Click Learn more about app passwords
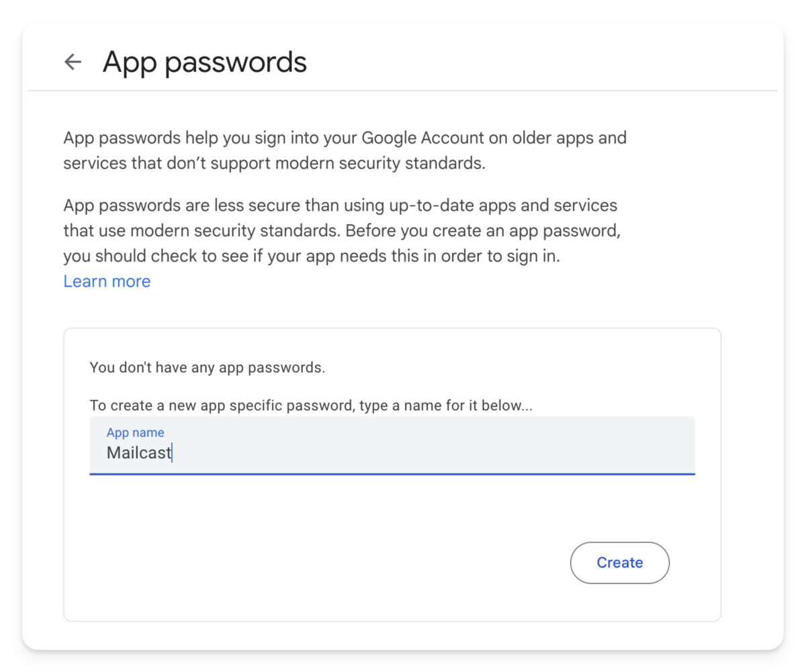The height and width of the screenshot is (672, 806). [107, 281]
